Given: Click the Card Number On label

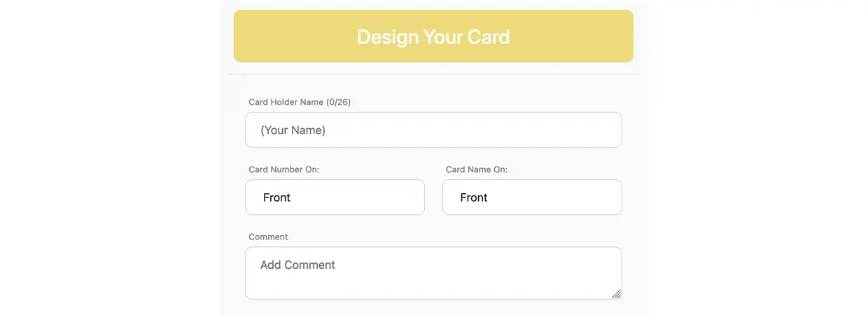Looking at the screenshot, I should (283, 169).
